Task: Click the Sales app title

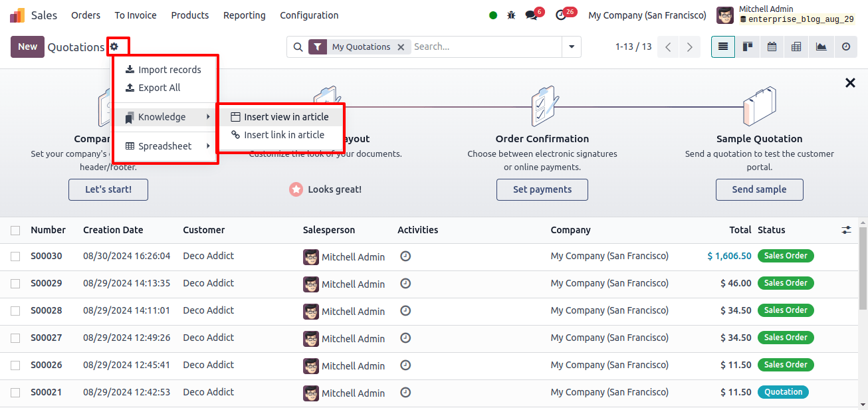Action: point(45,15)
